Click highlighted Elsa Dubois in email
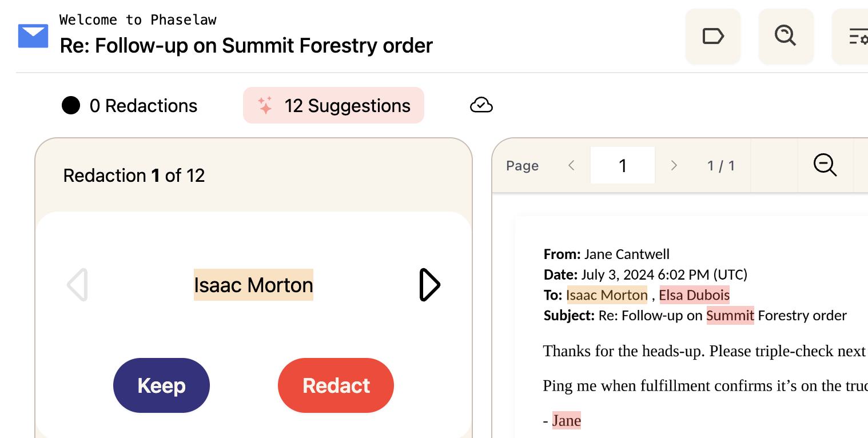 pyautogui.click(x=694, y=295)
